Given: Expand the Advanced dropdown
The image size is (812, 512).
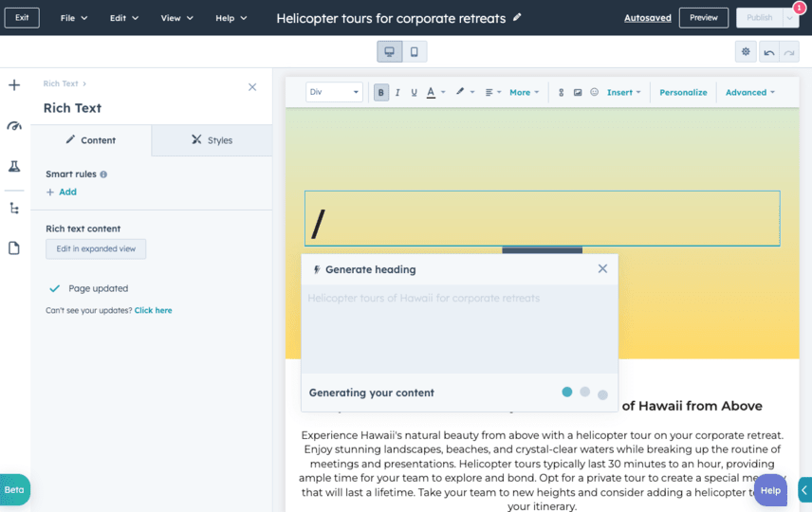Looking at the screenshot, I should [x=749, y=92].
